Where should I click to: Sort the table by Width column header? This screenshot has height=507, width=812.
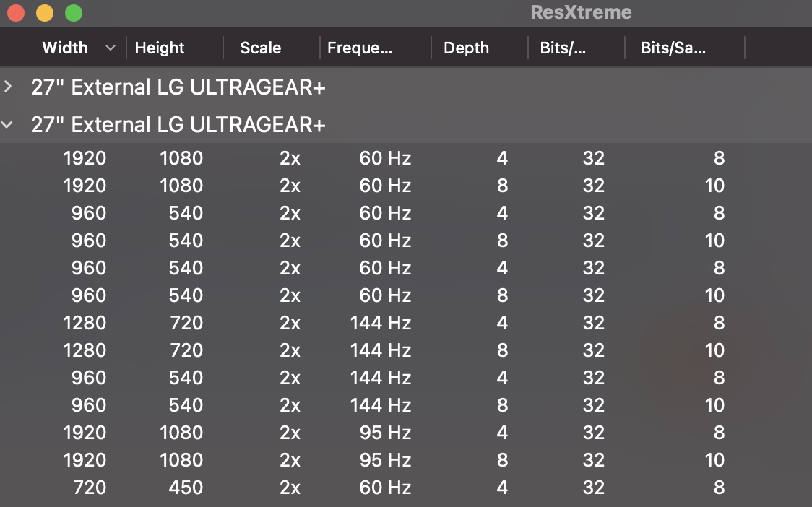[x=65, y=48]
